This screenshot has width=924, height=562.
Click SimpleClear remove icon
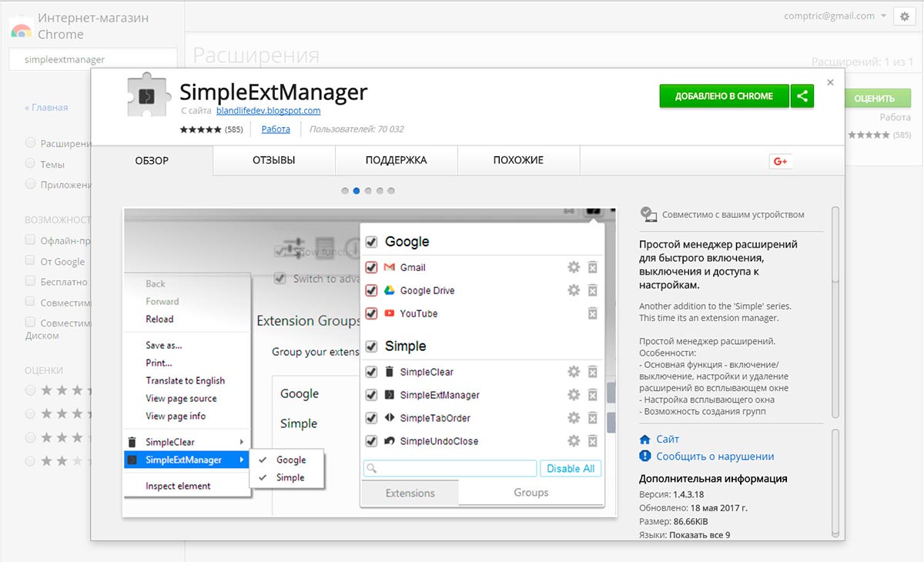(593, 372)
